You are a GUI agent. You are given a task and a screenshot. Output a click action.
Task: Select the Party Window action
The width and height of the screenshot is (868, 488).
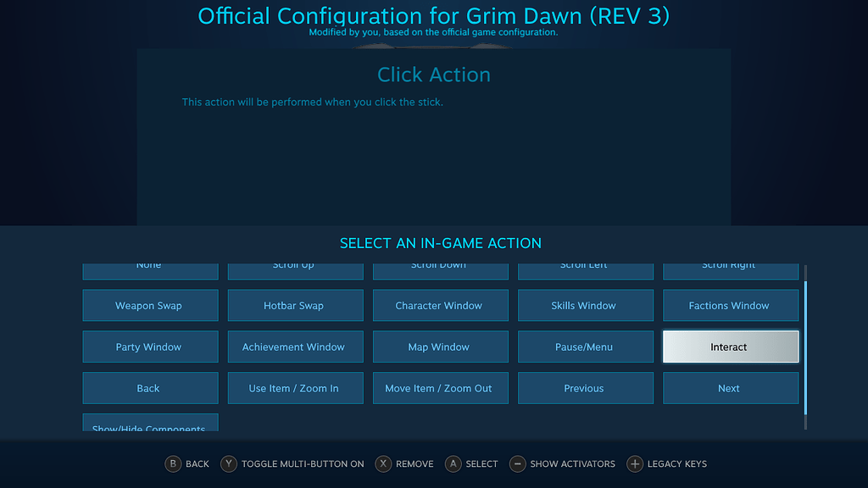point(150,347)
